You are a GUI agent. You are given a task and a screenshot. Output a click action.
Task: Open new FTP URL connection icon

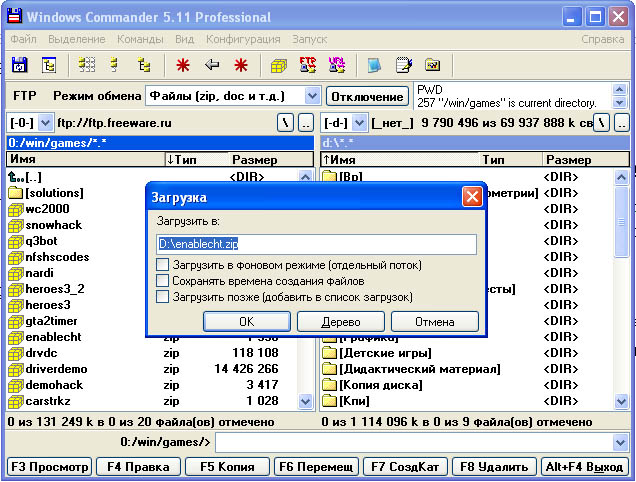coord(337,65)
